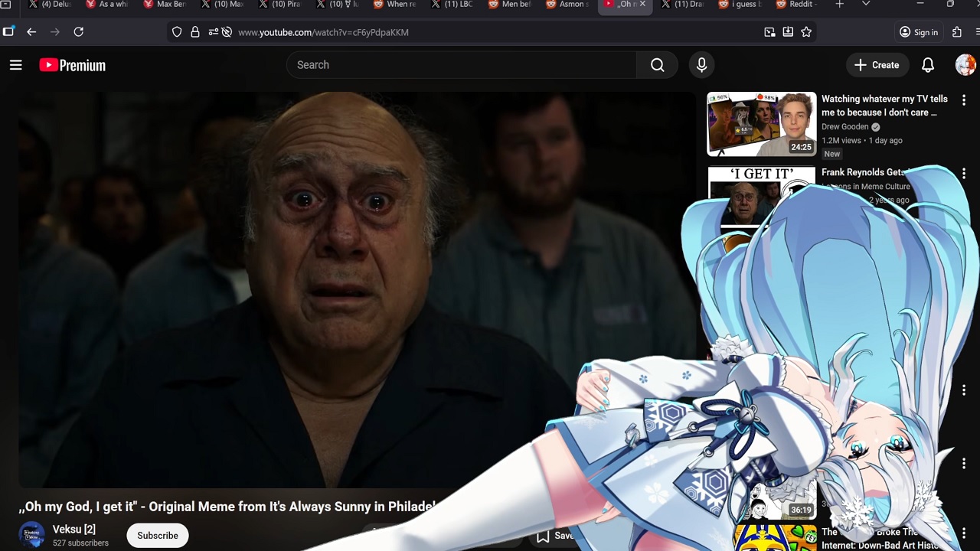Select the "527 subscribers" count text
The height and width of the screenshot is (551, 980).
coord(80,543)
